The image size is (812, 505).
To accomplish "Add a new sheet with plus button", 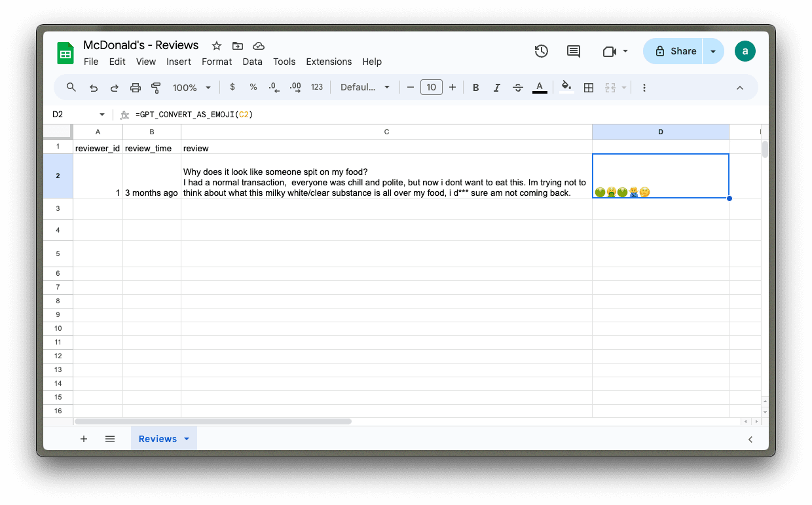I will [84, 439].
